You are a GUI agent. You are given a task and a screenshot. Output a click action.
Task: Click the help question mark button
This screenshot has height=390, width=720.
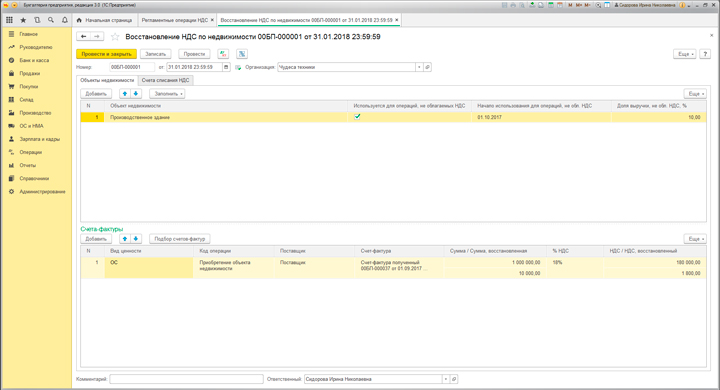tap(705, 54)
